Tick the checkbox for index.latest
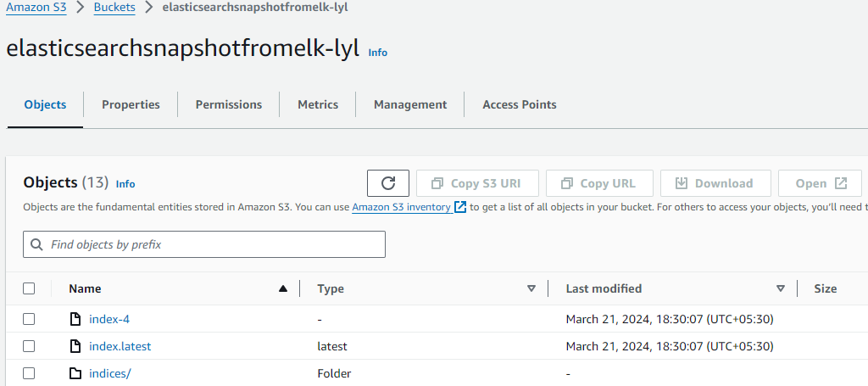 click(29, 346)
